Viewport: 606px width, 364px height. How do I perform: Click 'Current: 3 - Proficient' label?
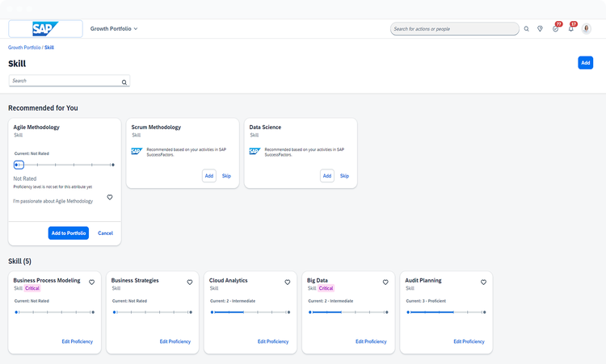[x=426, y=301]
